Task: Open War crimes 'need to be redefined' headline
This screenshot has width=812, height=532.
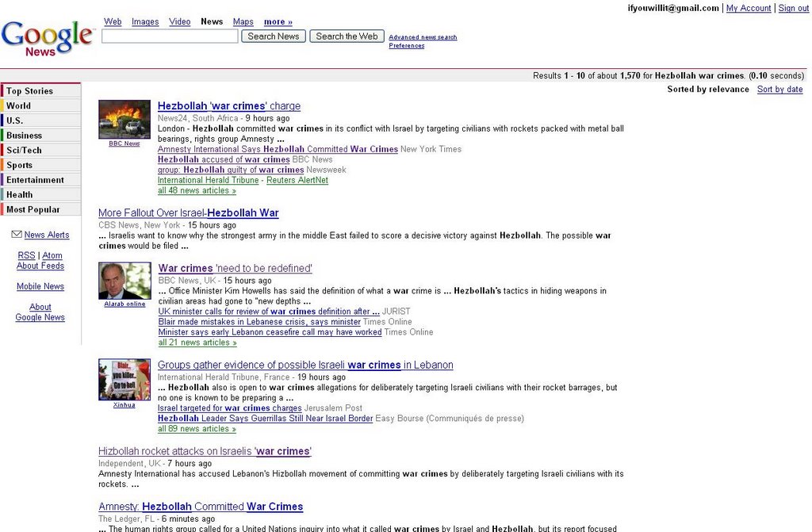Action: click(235, 268)
